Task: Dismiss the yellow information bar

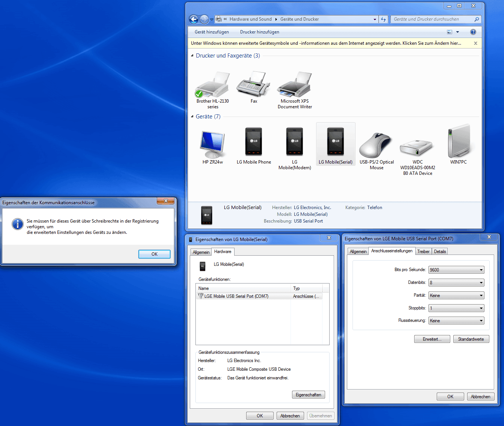Action: click(x=475, y=43)
